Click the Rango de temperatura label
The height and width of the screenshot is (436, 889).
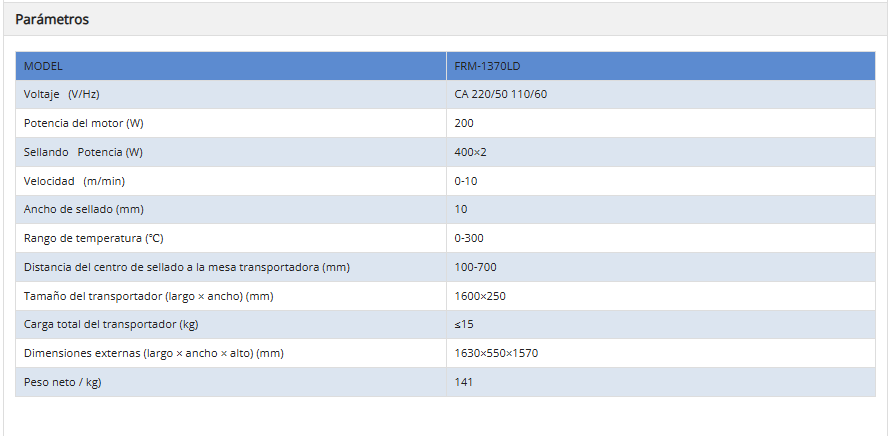(x=93, y=238)
